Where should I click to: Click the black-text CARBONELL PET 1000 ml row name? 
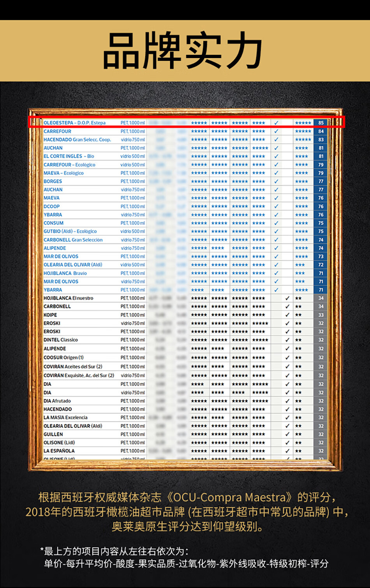point(57,306)
